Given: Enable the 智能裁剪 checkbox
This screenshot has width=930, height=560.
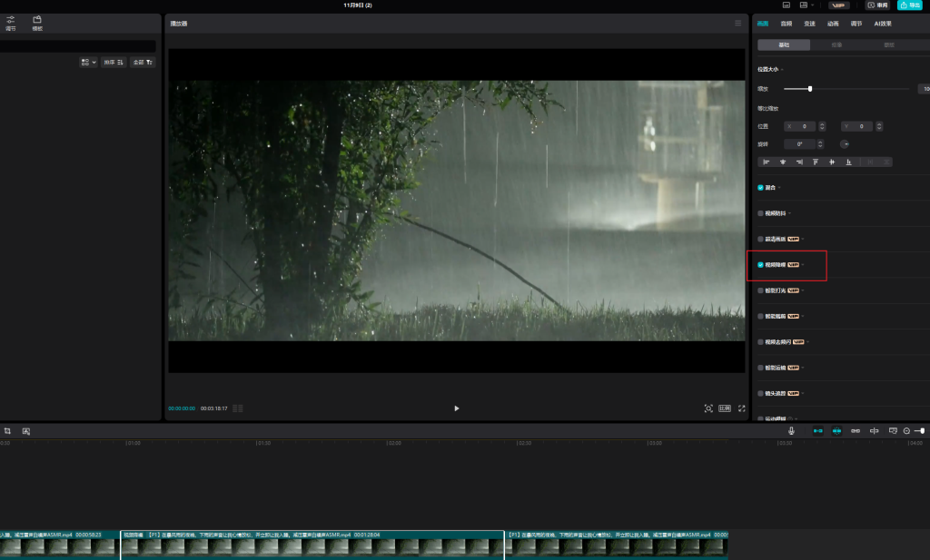Looking at the screenshot, I should pyautogui.click(x=760, y=317).
